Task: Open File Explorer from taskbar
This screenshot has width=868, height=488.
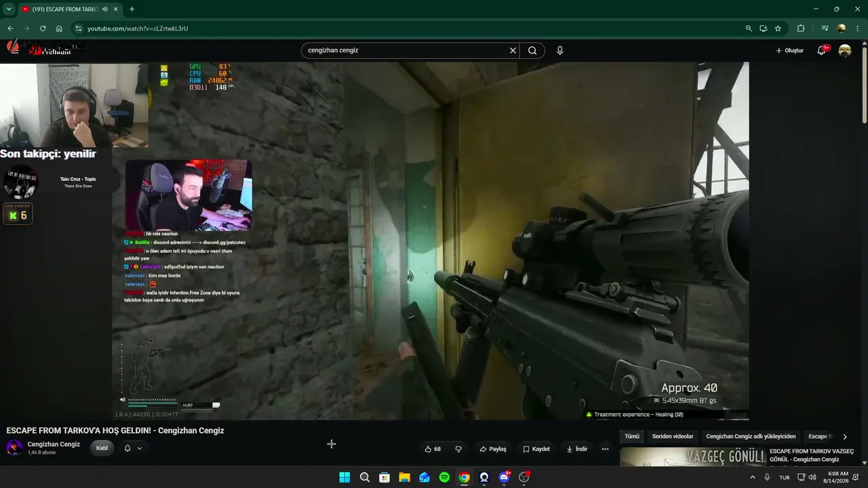Action: pos(404,477)
